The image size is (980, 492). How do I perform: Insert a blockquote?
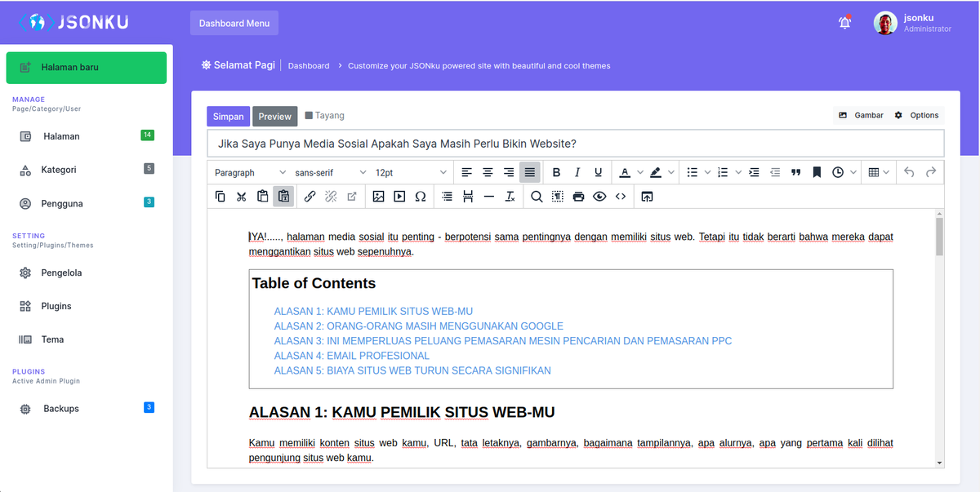(796, 172)
